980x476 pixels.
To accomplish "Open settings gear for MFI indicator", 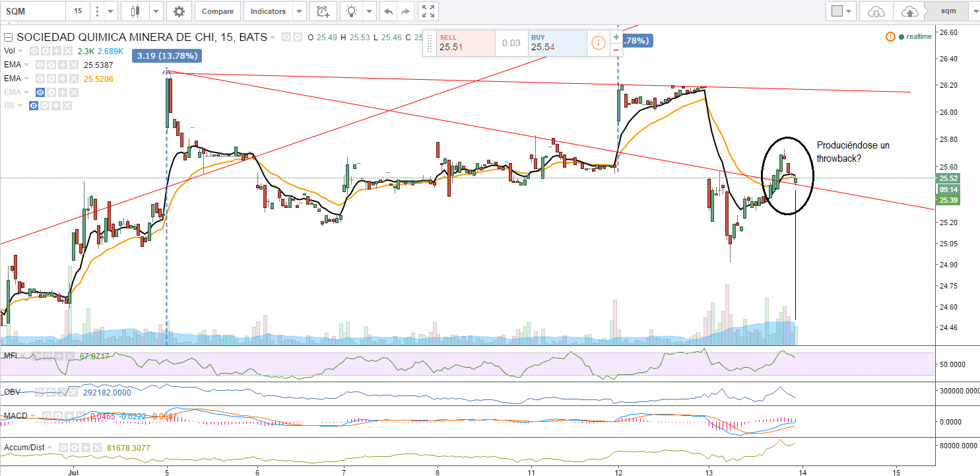I will coord(48,356).
